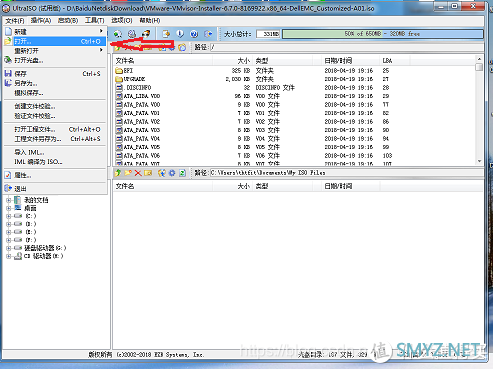The height and width of the screenshot is (369, 493).
Task: Choose 属性... from the File menu
Action: pyautogui.click(x=55, y=175)
